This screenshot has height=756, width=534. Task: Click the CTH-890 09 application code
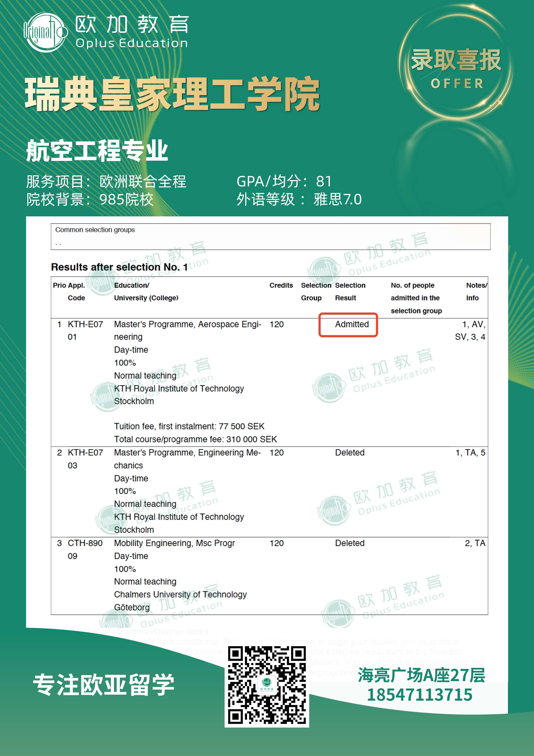pos(85,550)
